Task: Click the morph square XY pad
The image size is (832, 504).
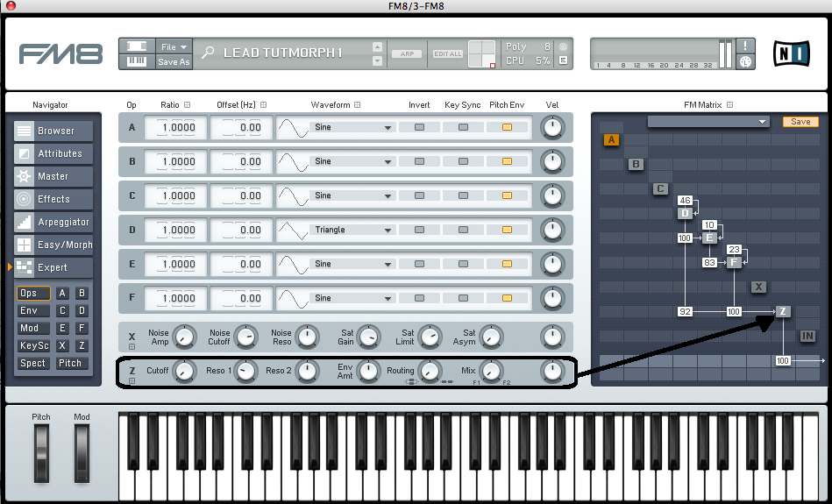Action: tap(482, 54)
